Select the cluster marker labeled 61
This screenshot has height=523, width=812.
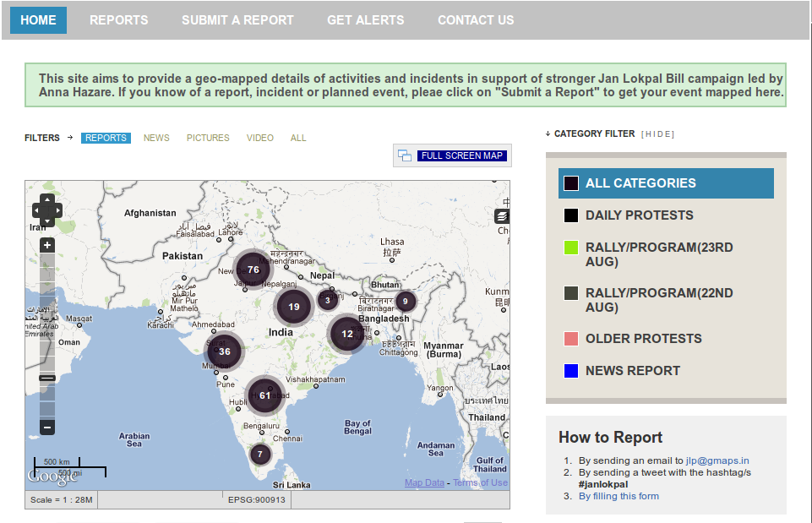tap(264, 395)
